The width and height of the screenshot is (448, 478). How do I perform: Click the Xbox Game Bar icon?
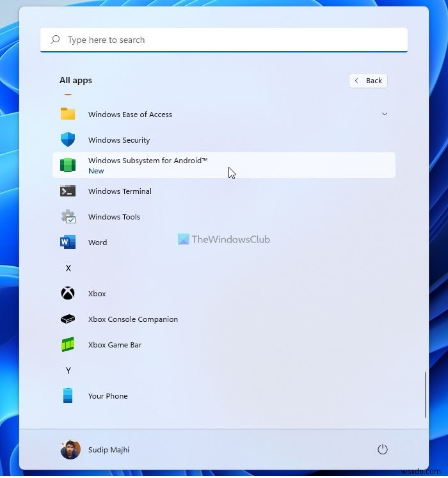tap(68, 345)
